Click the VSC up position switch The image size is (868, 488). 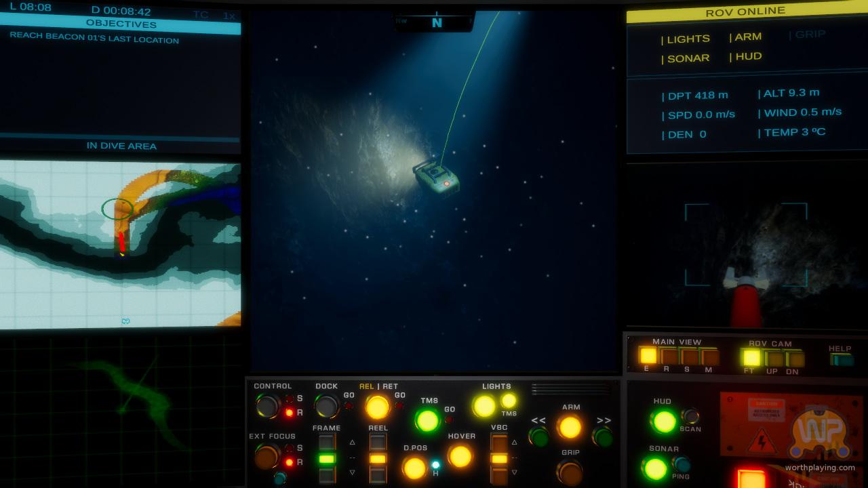499,443
